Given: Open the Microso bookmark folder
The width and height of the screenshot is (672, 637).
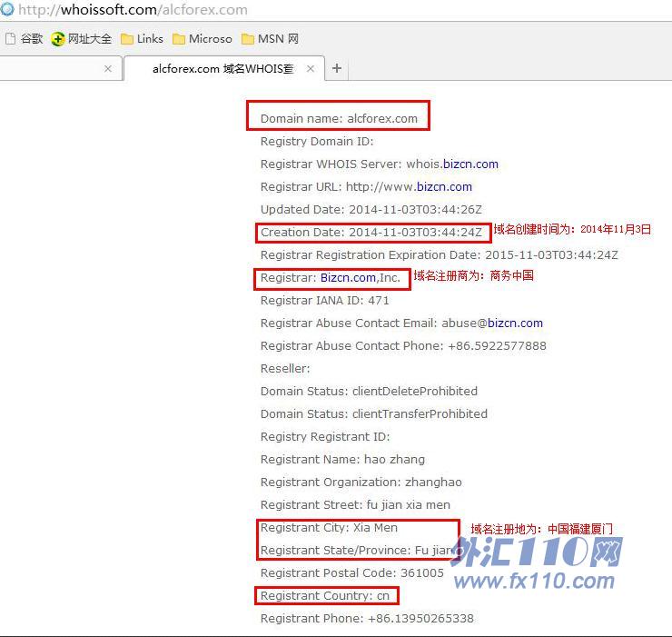Looking at the screenshot, I should point(202,39).
